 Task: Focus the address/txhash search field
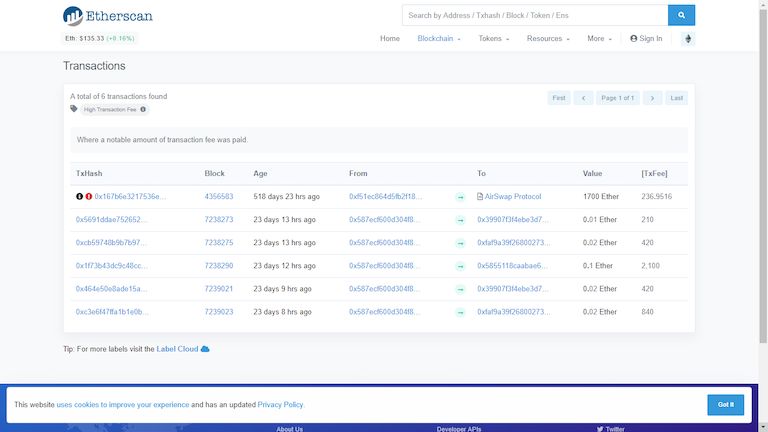point(535,15)
